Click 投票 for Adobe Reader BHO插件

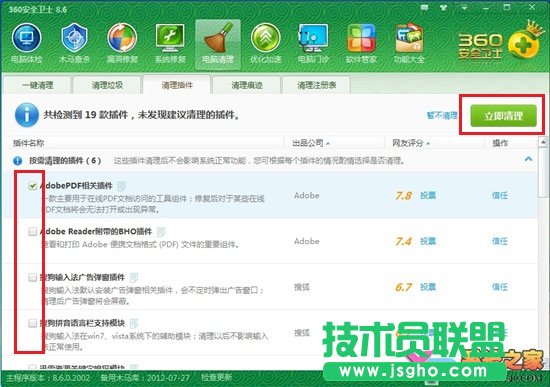click(428, 241)
